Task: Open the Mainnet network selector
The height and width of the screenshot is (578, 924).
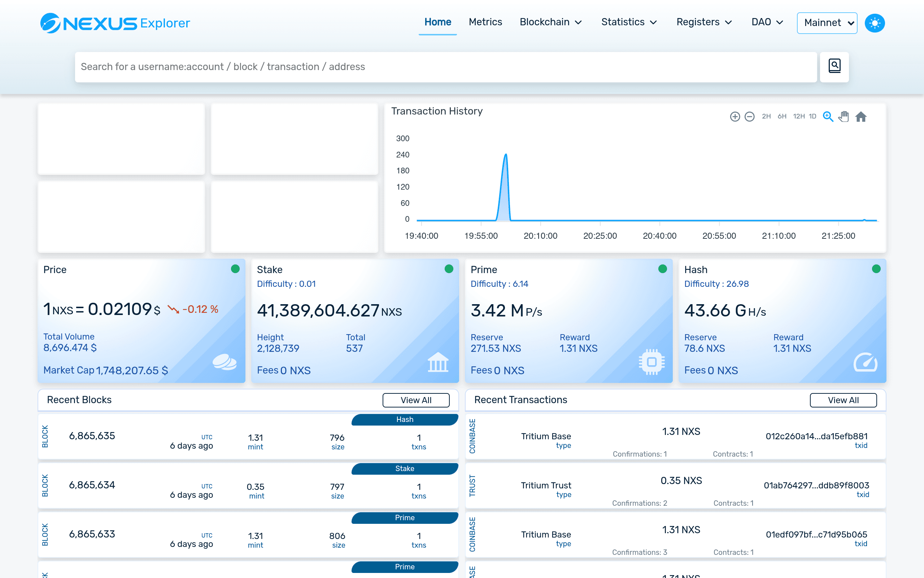Action: pyautogui.click(x=827, y=23)
